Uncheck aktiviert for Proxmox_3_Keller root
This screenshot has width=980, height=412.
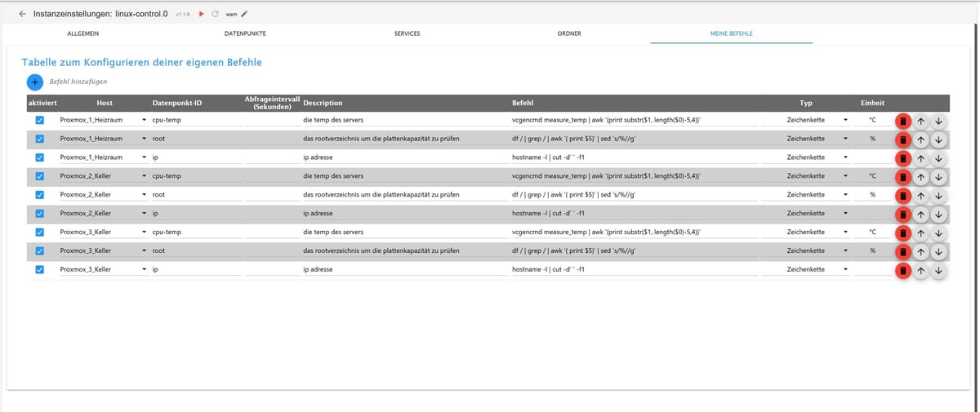tap(39, 251)
